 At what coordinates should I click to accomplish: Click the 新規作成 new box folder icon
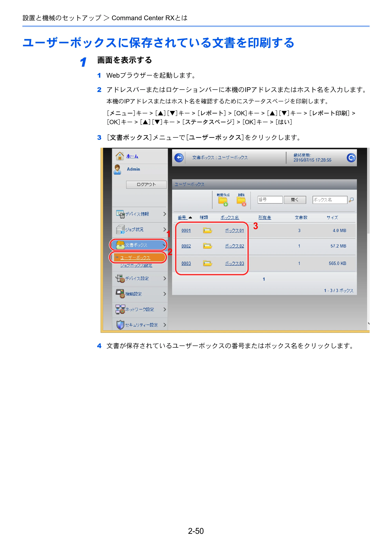223,202
